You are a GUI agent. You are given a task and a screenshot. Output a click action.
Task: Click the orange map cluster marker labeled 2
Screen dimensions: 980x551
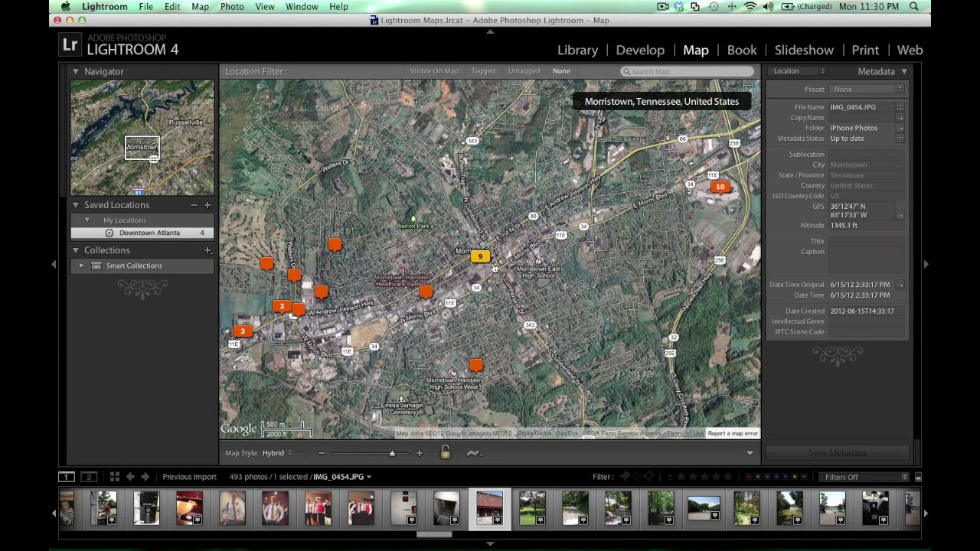click(282, 307)
